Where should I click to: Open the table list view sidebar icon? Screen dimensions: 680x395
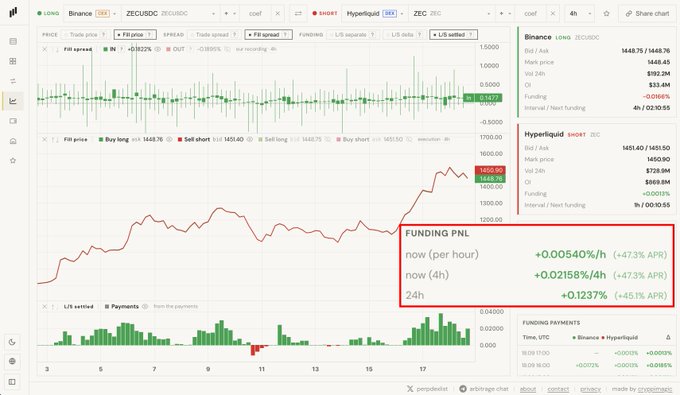pos(13,41)
